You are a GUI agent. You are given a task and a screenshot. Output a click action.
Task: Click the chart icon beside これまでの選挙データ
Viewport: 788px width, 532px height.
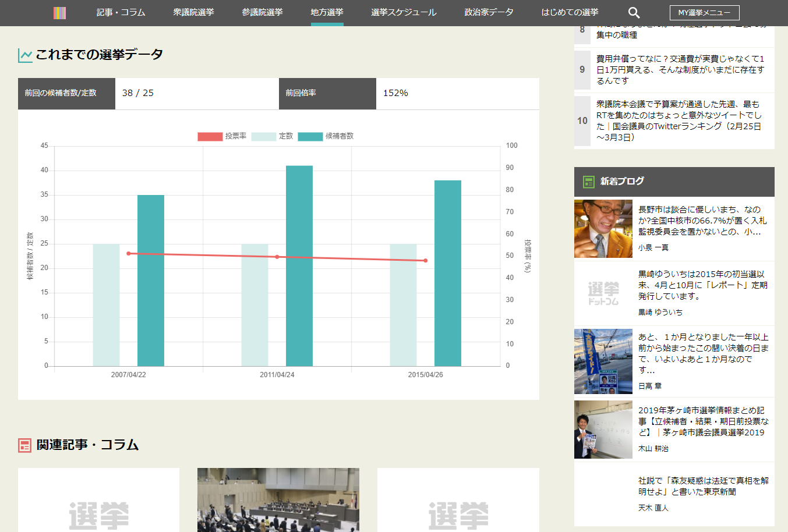coord(25,55)
